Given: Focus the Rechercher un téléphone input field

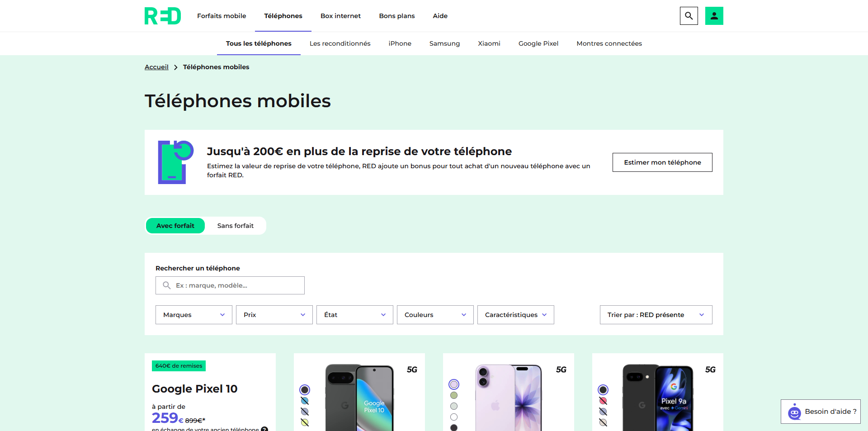Looking at the screenshot, I should coord(230,285).
